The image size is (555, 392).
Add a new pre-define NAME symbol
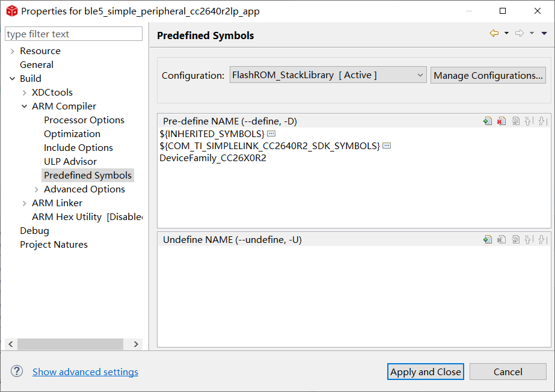click(x=488, y=121)
